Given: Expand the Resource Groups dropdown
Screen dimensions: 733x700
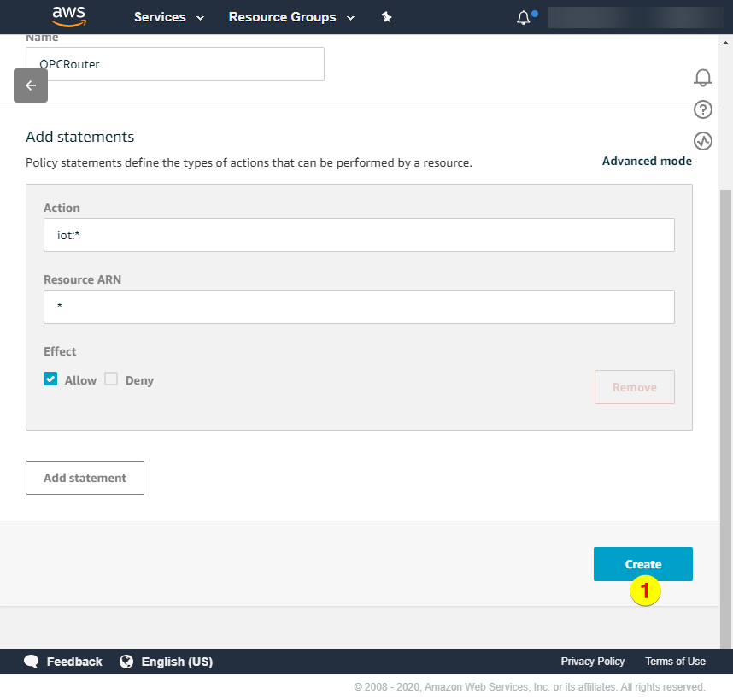Looking at the screenshot, I should pyautogui.click(x=290, y=16).
